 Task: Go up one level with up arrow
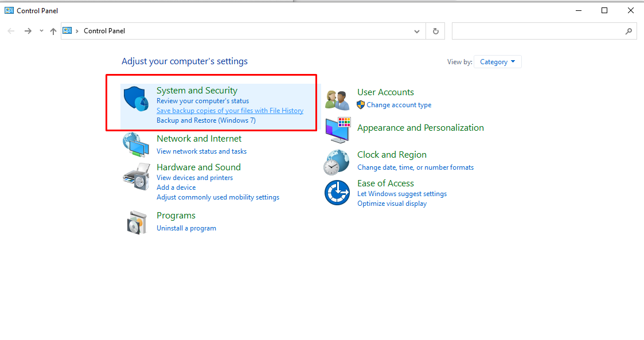[53, 31]
